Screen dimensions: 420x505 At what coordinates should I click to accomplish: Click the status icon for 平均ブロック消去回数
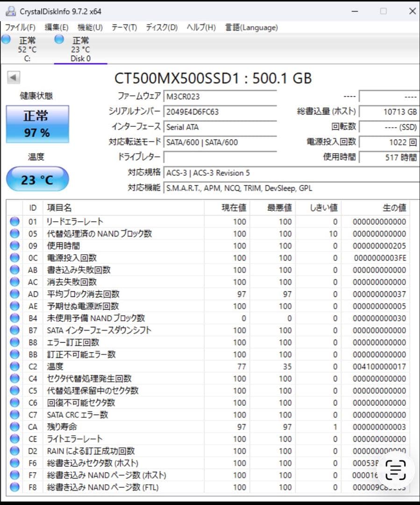(14, 294)
